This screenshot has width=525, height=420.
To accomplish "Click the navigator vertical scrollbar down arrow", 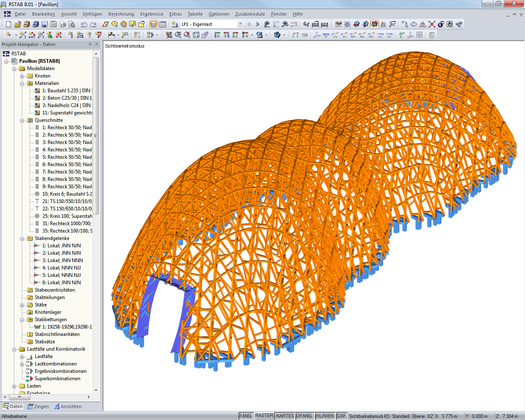I will pos(96,390).
